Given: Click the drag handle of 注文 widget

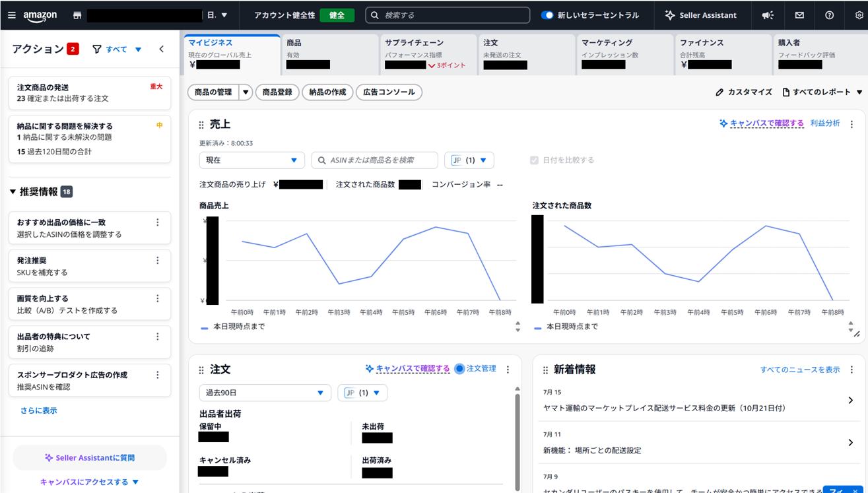Looking at the screenshot, I should (x=201, y=370).
